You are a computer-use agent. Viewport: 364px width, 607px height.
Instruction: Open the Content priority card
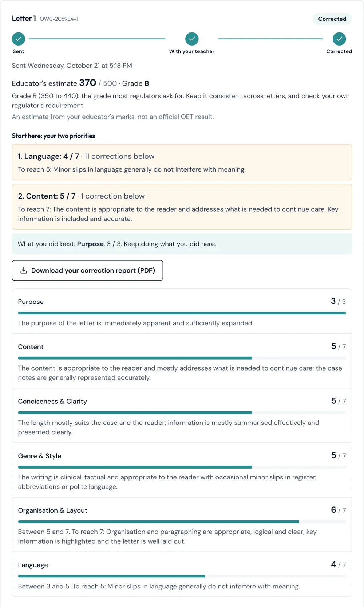pos(182,207)
